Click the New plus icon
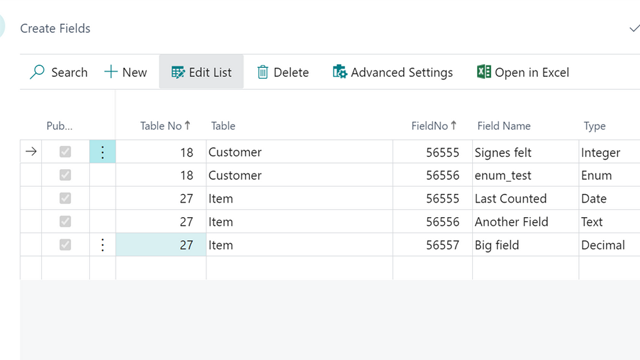640x360 pixels. click(x=111, y=72)
